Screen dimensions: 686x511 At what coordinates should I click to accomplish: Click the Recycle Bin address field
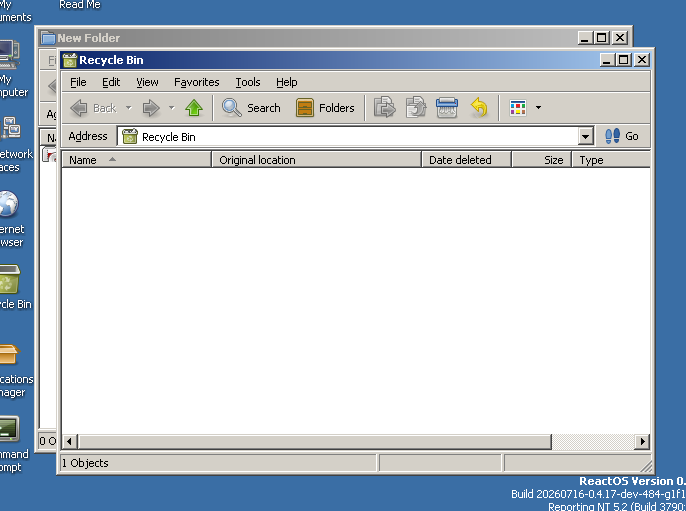point(348,136)
